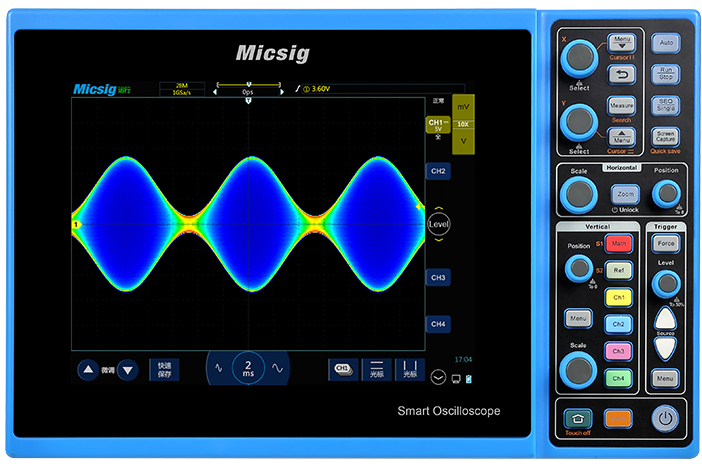Tap the 0ps delay time field

coord(248,92)
